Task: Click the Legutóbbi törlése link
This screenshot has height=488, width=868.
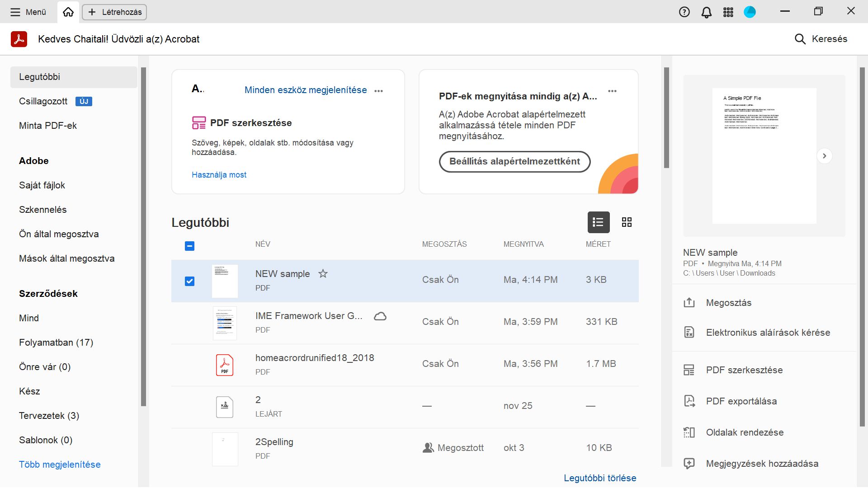Action: pyautogui.click(x=599, y=478)
